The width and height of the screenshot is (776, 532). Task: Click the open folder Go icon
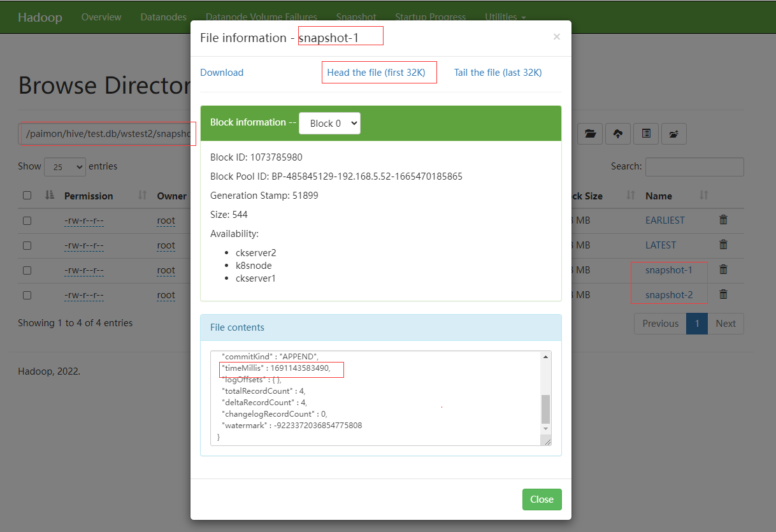point(590,134)
